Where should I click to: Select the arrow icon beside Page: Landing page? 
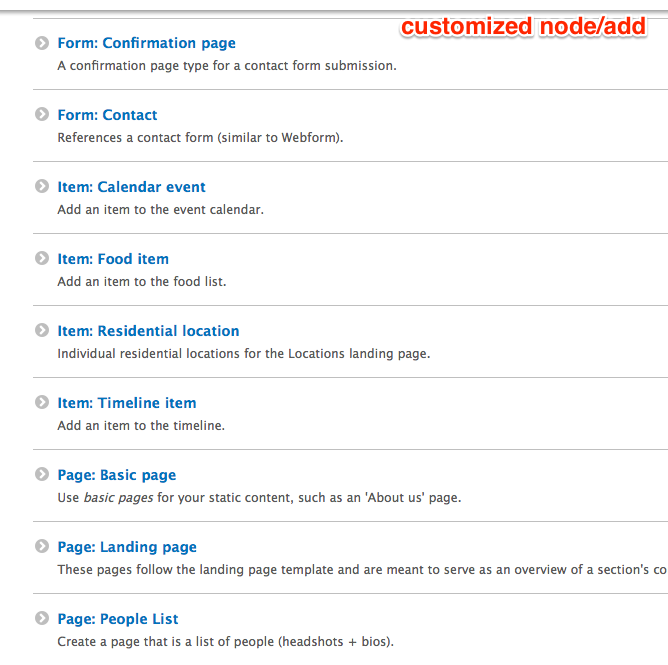[x=41, y=547]
